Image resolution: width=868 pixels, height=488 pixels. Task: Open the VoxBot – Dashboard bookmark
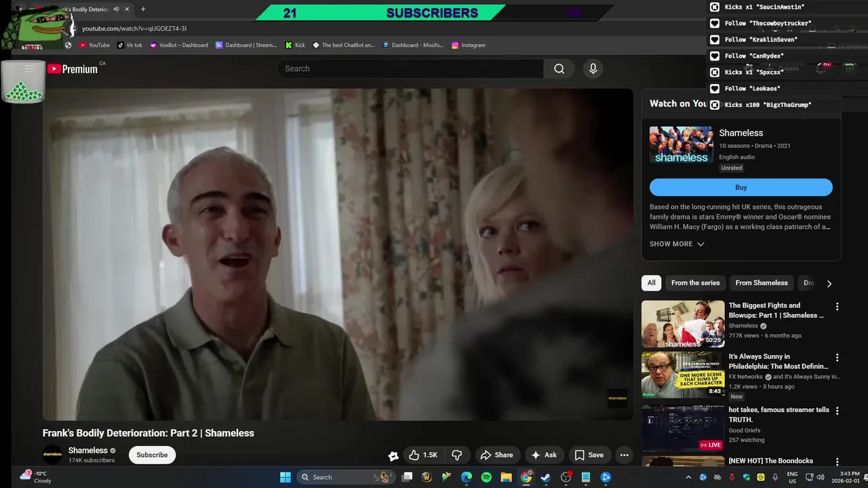pos(179,45)
